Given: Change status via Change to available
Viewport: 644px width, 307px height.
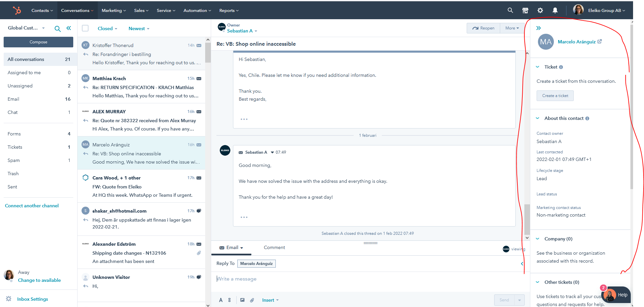Looking at the screenshot, I should coord(39,280).
